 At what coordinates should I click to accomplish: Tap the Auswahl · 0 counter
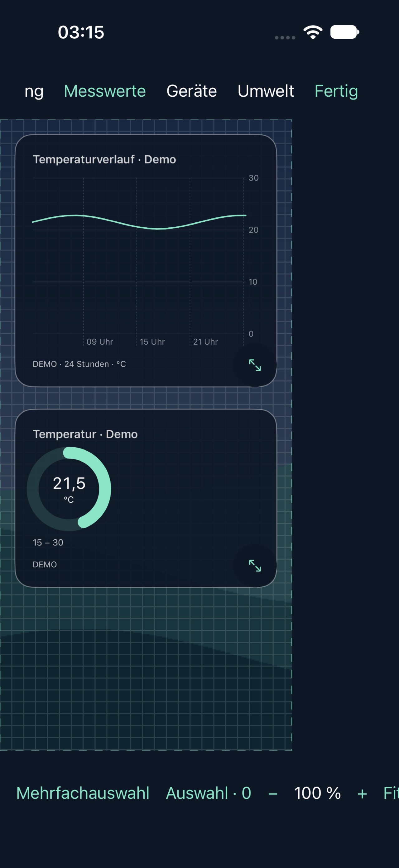[x=209, y=793]
